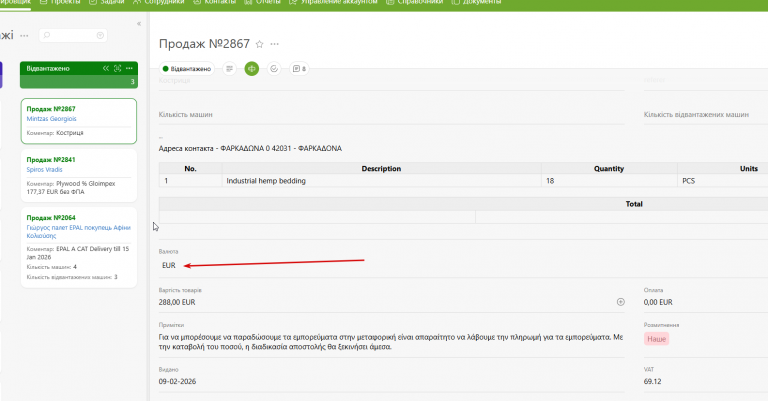Screen dimensions: 768x401
Task: Click the Industrial hemp bedding cell
Action: click(x=382, y=181)
